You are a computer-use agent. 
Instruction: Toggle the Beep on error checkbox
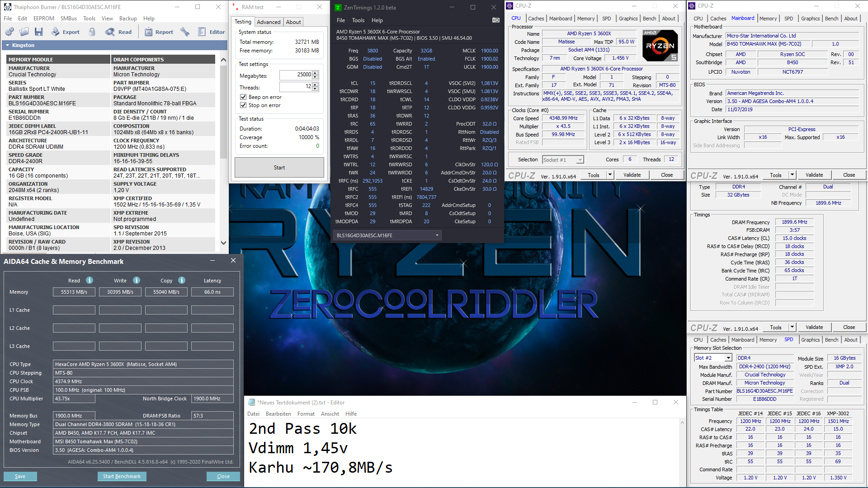pos(243,97)
